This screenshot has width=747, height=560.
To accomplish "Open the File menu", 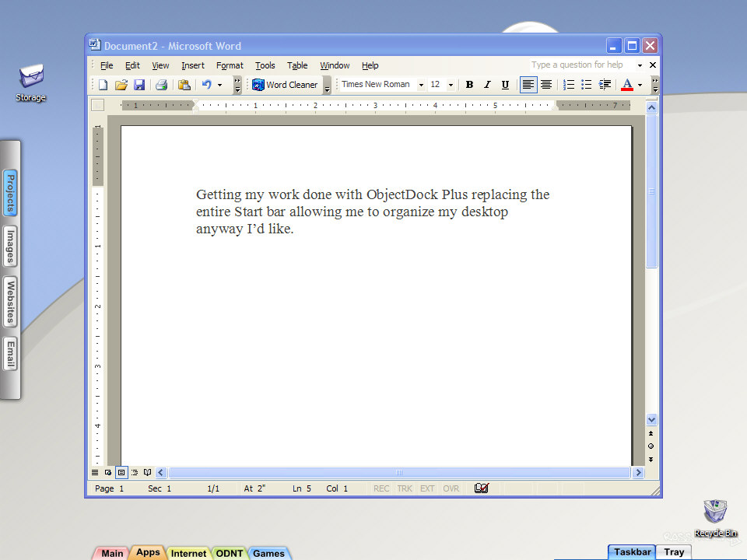I will click(107, 65).
